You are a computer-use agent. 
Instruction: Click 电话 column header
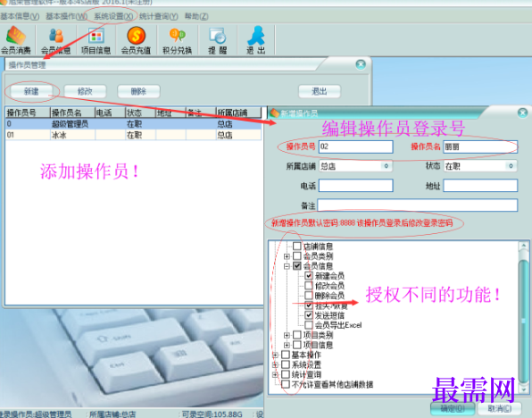click(110, 113)
